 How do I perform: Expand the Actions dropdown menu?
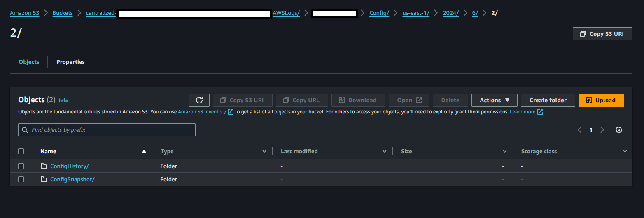[x=495, y=100]
